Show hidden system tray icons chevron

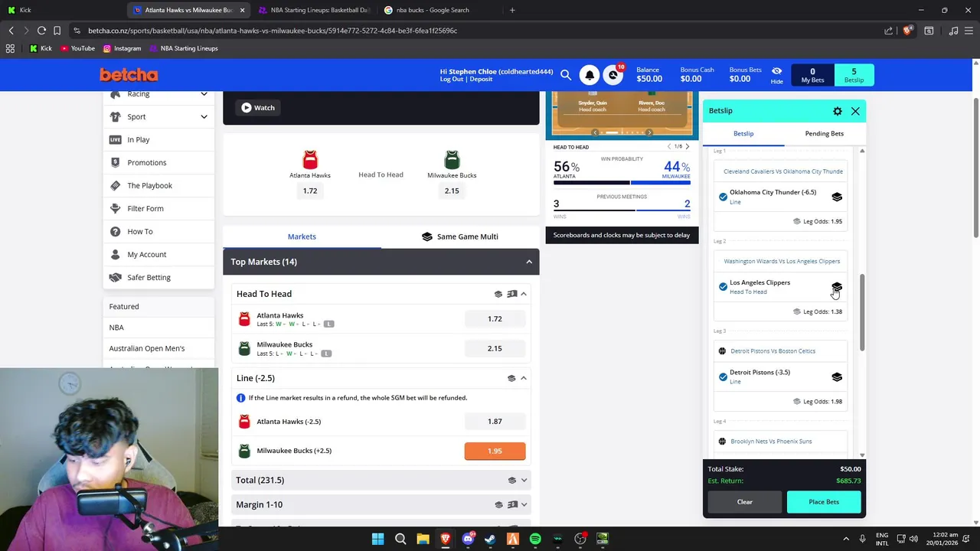pos(846,539)
